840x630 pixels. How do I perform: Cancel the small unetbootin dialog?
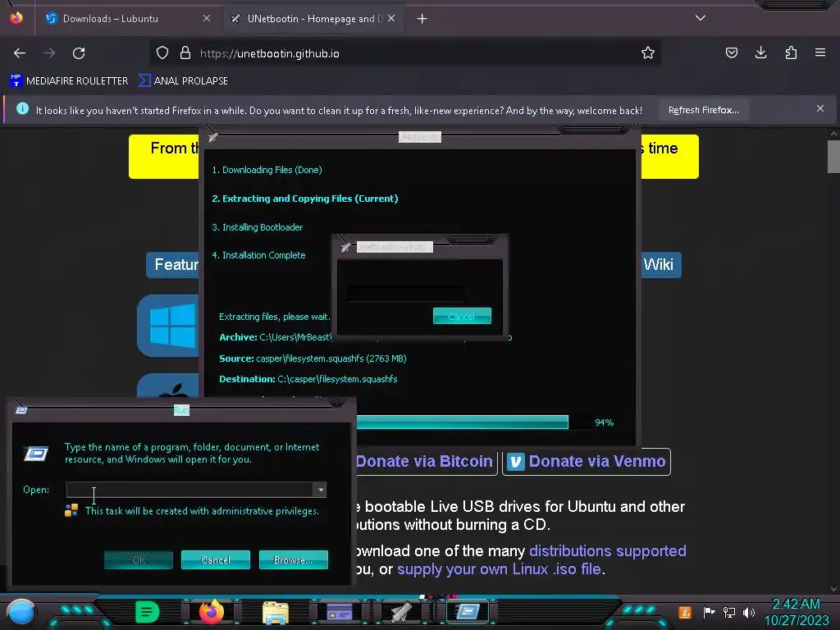[x=462, y=316]
